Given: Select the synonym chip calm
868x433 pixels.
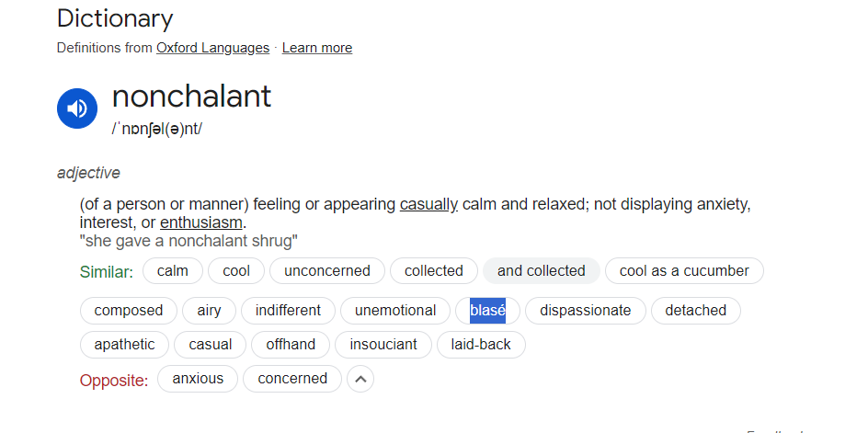Looking at the screenshot, I should [173, 271].
